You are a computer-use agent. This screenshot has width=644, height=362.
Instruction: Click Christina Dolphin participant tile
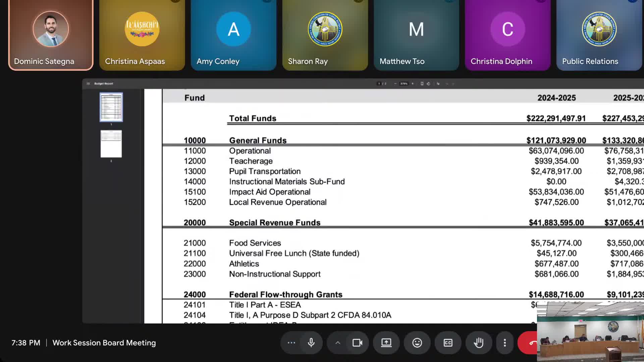507,35
